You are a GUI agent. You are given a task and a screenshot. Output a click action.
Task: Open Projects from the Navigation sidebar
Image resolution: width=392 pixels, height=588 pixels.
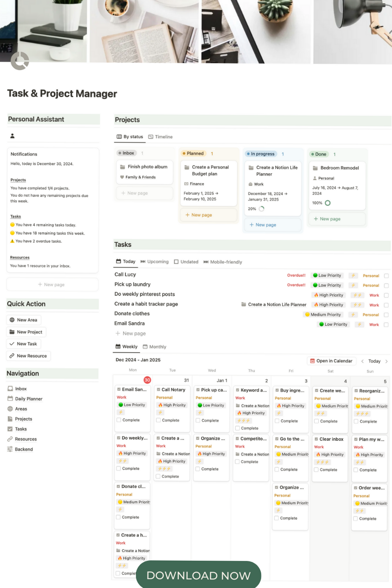[x=24, y=419]
